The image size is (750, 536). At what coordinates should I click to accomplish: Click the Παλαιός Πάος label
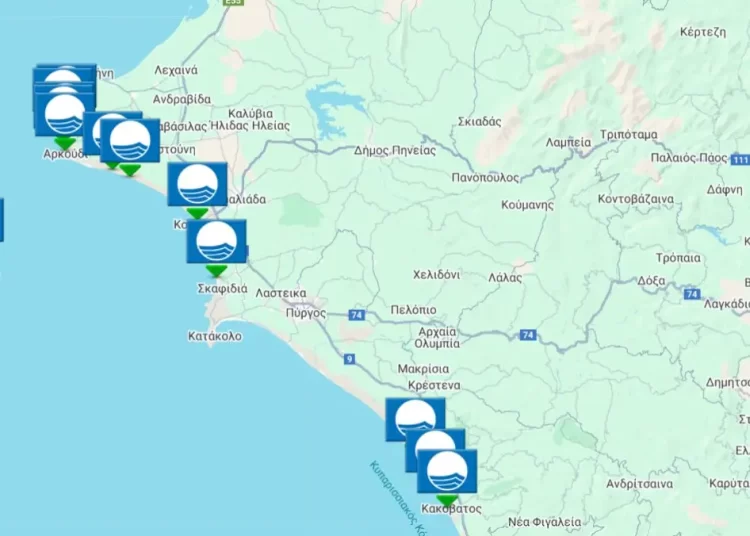[x=689, y=158]
